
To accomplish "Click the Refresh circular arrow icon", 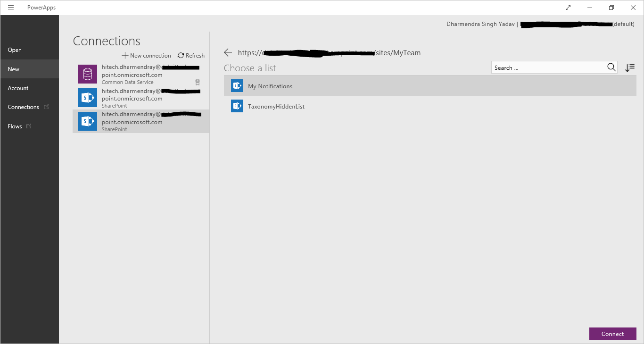I will click(x=181, y=55).
